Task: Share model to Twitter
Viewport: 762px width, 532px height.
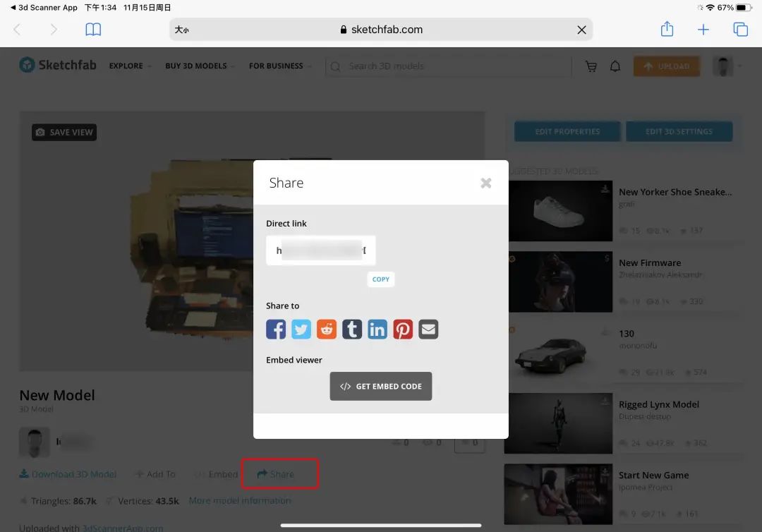Action: tap(301, 329)
